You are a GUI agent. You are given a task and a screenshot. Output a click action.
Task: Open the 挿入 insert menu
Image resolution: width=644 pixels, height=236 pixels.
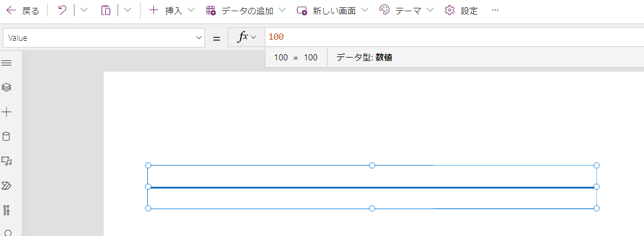pos(171,11)
